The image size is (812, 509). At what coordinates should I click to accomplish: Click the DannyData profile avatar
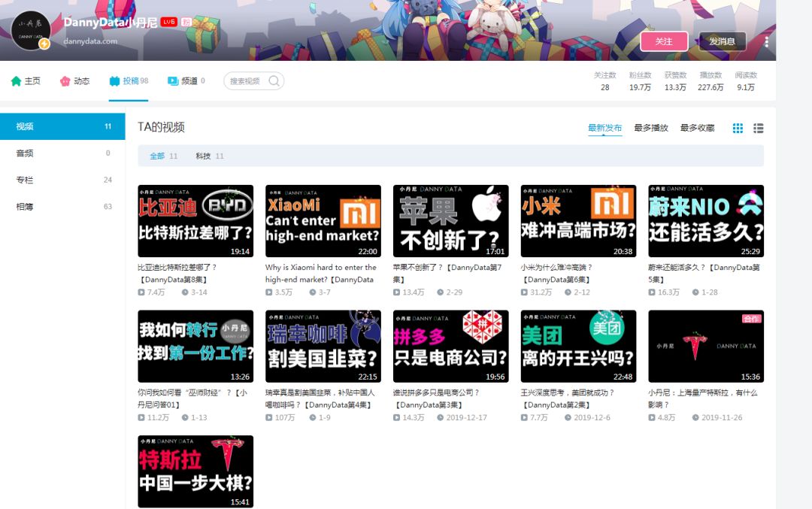coord(31,31)
